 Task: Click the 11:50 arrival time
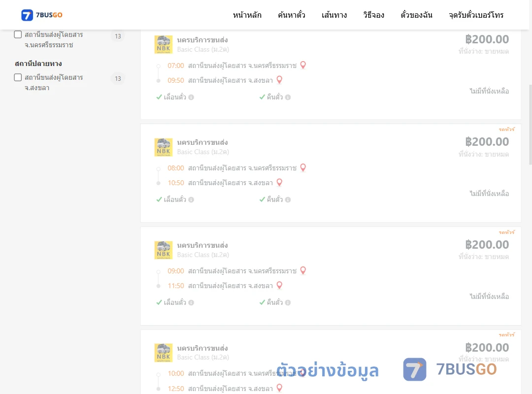tap(176, 286)
